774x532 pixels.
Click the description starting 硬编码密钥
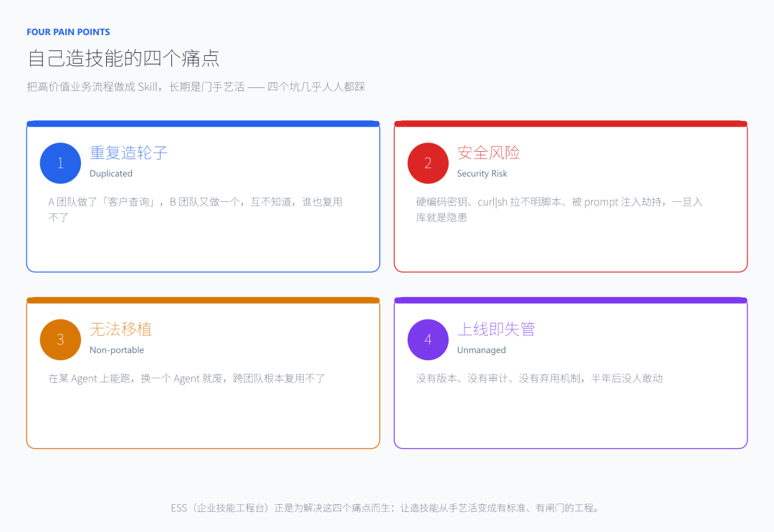pos(559,210)
